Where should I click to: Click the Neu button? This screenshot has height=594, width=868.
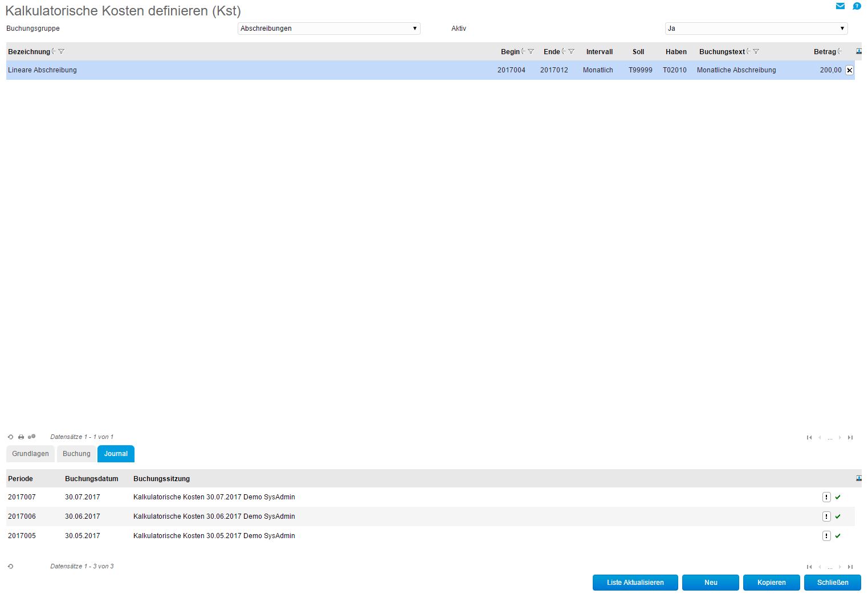711,583
